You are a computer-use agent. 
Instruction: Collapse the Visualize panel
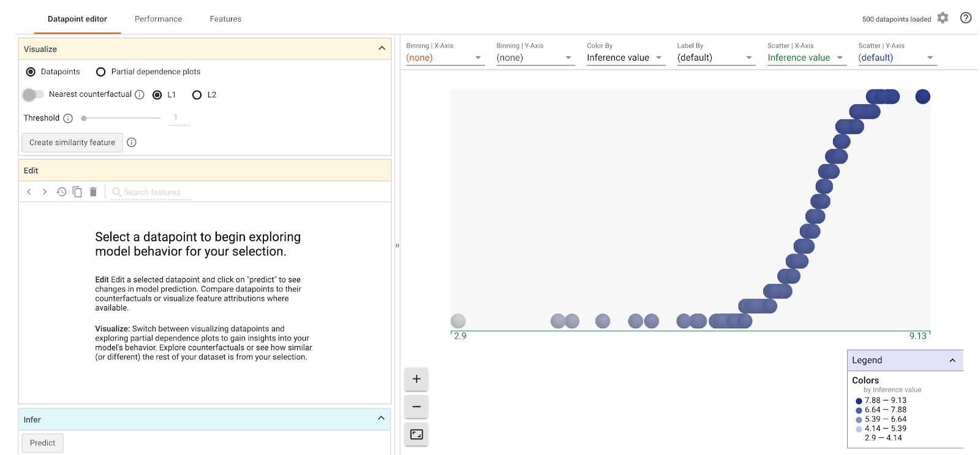(382, 48)
